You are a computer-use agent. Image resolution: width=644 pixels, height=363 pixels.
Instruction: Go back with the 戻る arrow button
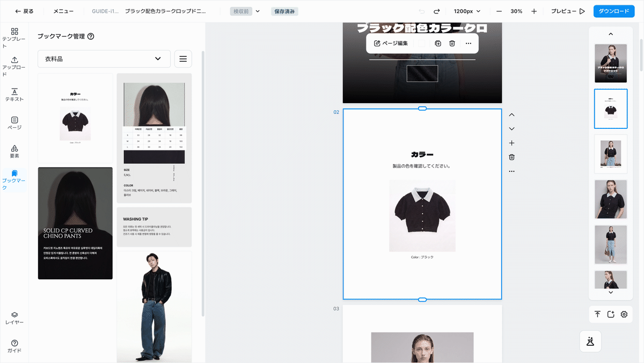(24, 11)
